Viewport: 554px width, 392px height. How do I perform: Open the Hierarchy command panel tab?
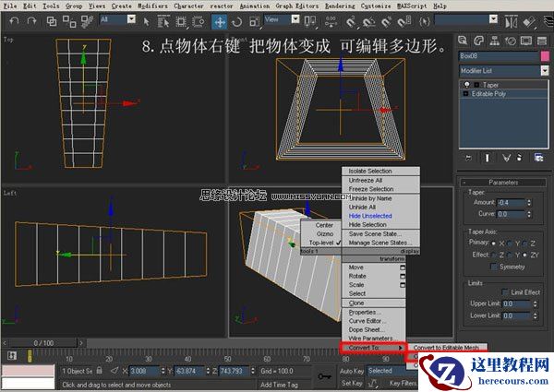point(494,41)
